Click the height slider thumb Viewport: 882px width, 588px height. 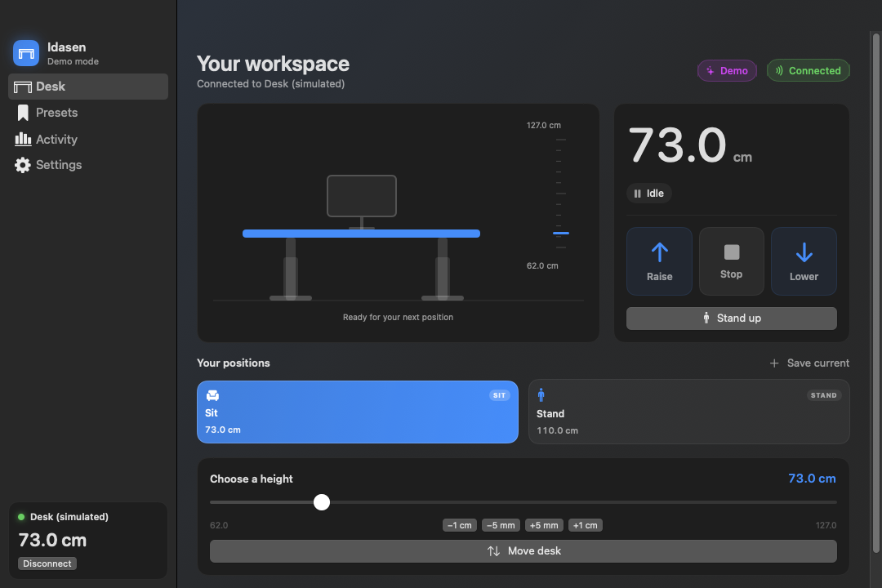[322, 502]
